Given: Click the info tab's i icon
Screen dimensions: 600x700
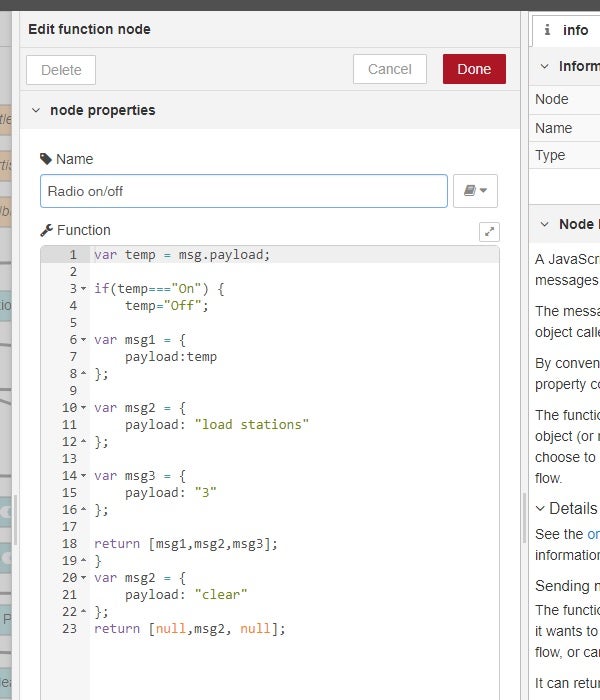Looking at the screenshot, I should tap(547, 30).
